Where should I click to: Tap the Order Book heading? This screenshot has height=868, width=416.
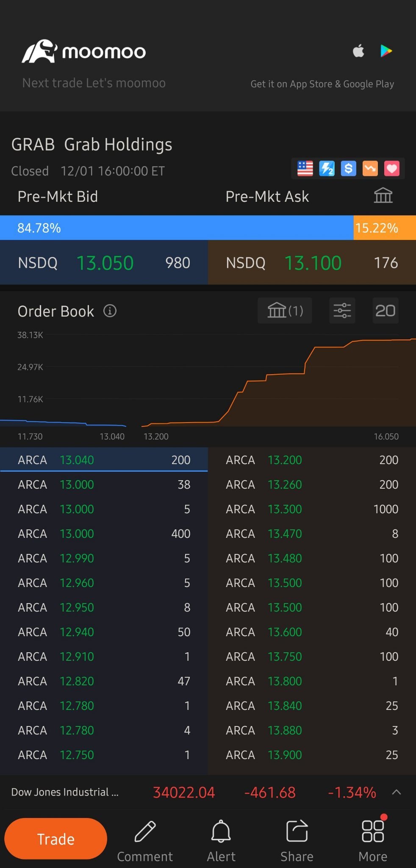pyautogui.click(x=55, y=311)
